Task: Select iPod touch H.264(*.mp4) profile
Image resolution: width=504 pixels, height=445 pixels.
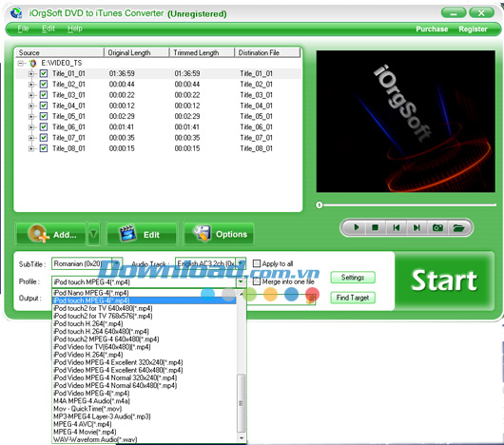Action: [x=144, y=323]
